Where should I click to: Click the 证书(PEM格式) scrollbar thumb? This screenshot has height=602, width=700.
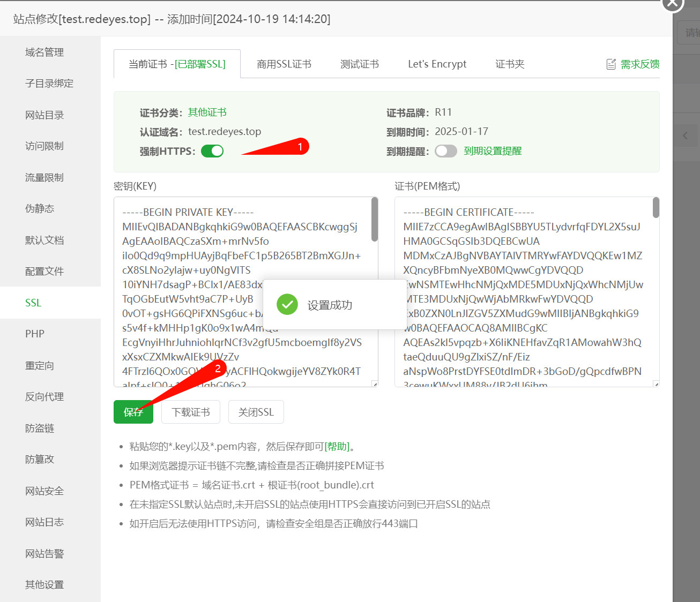click(x=656, y=208)
